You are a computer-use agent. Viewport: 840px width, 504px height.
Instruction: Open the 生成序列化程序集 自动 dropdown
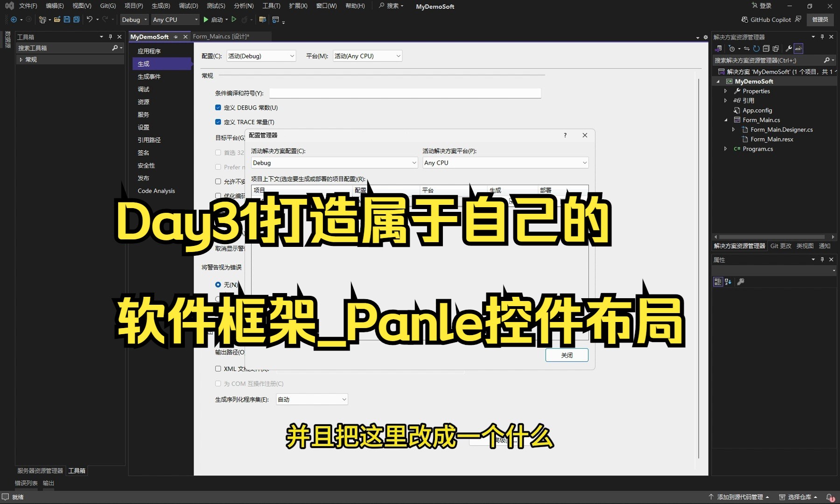[312, 399]
